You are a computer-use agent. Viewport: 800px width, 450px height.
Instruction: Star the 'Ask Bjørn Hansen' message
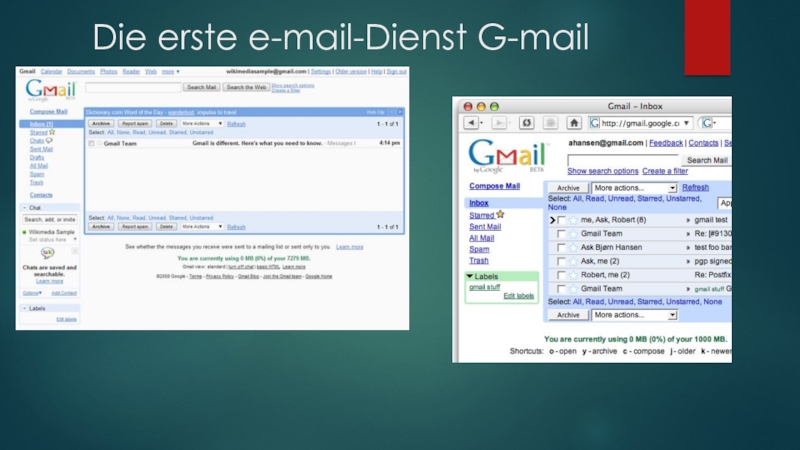(x=574, y=247)
